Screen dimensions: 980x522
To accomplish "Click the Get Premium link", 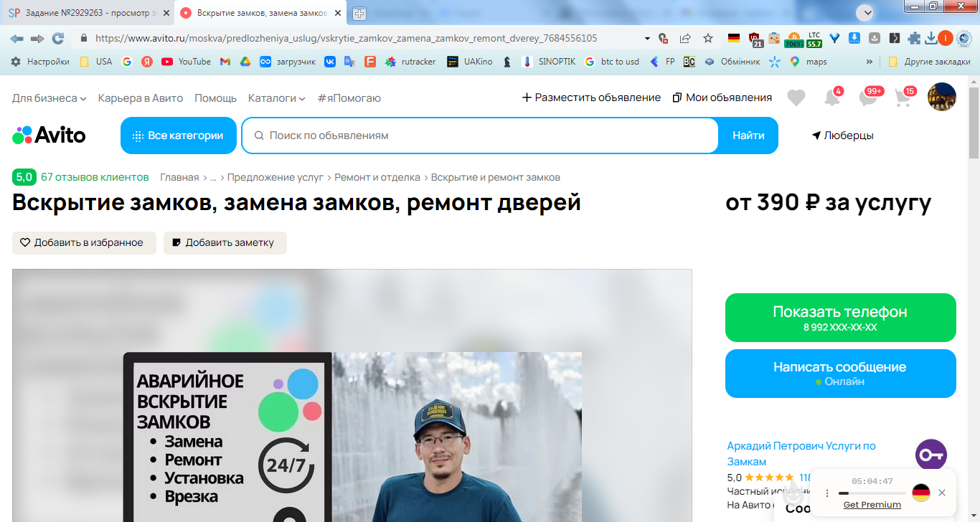I will [872, 505].
